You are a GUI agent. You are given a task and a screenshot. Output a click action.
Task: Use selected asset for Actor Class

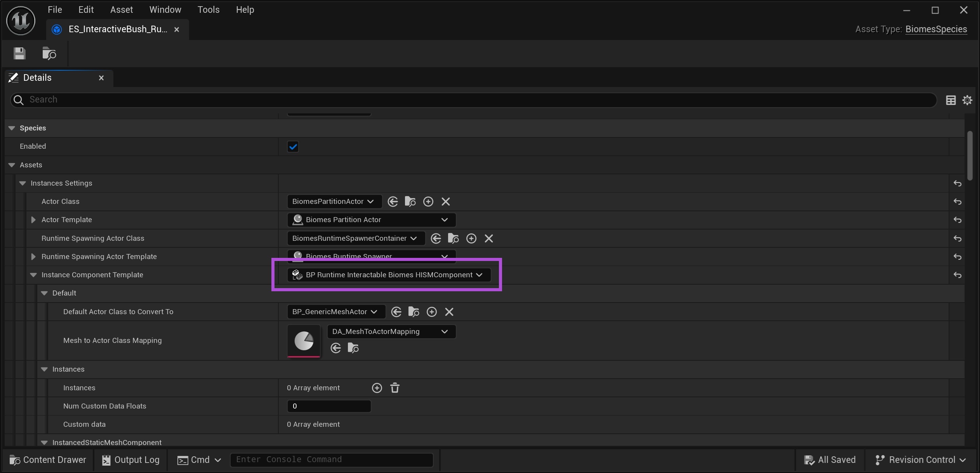[393, 202]
